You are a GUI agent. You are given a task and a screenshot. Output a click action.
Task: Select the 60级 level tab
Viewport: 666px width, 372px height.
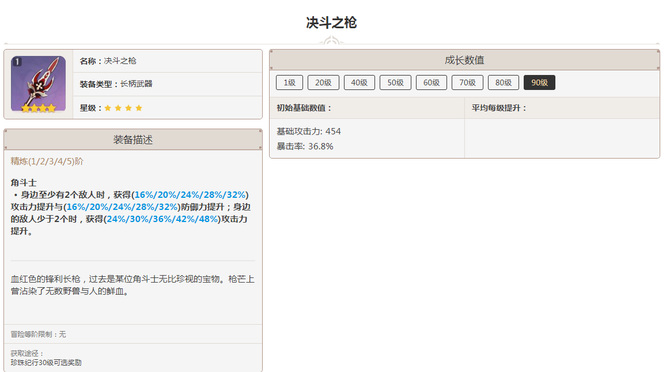[431, 82]
